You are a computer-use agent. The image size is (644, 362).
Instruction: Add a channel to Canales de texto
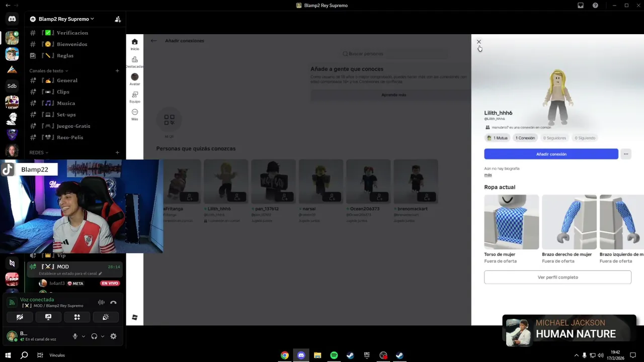click(117, 71)
